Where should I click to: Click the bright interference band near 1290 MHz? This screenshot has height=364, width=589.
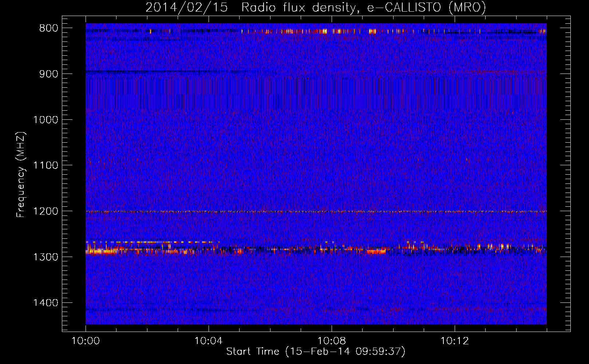316,249
